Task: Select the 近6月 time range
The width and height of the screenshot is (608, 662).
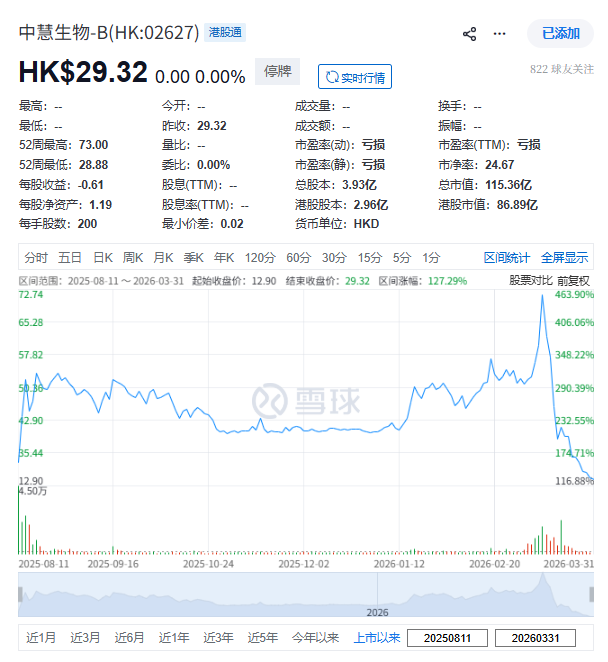Action: point(130,638)
